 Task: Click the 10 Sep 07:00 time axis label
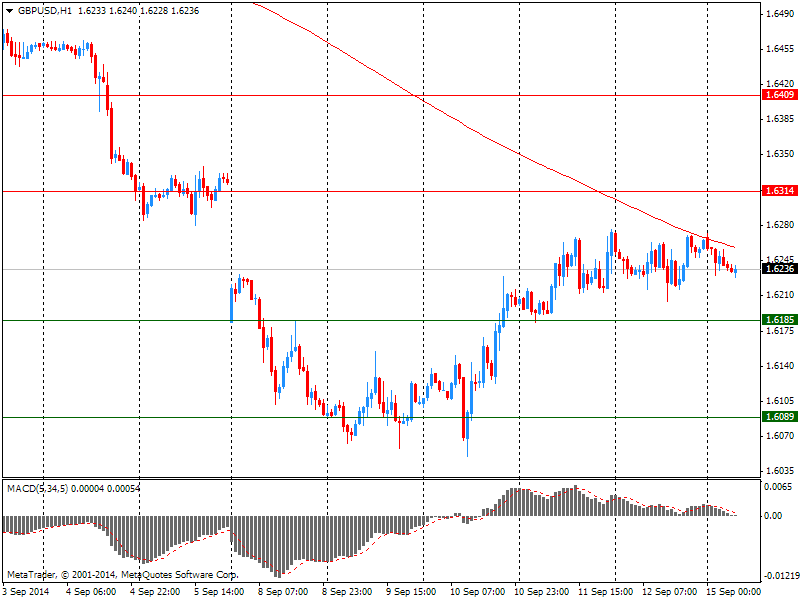(477, 591)
